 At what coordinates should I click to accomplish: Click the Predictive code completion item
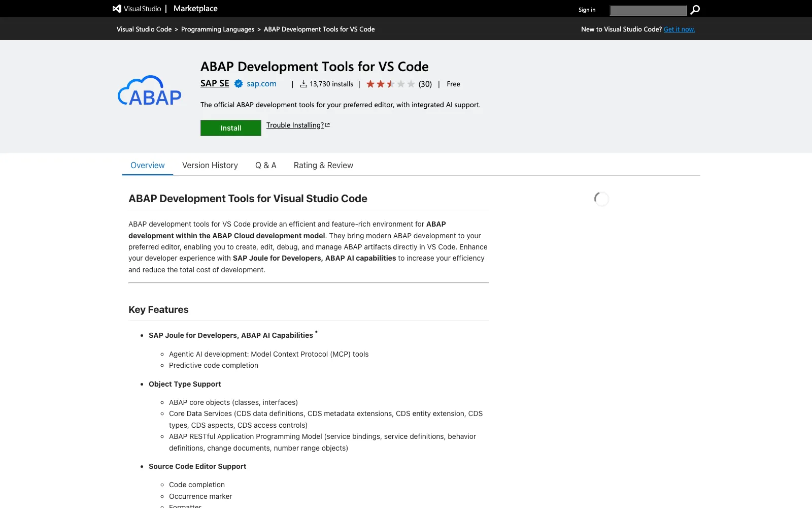click(x=214, y=365)
